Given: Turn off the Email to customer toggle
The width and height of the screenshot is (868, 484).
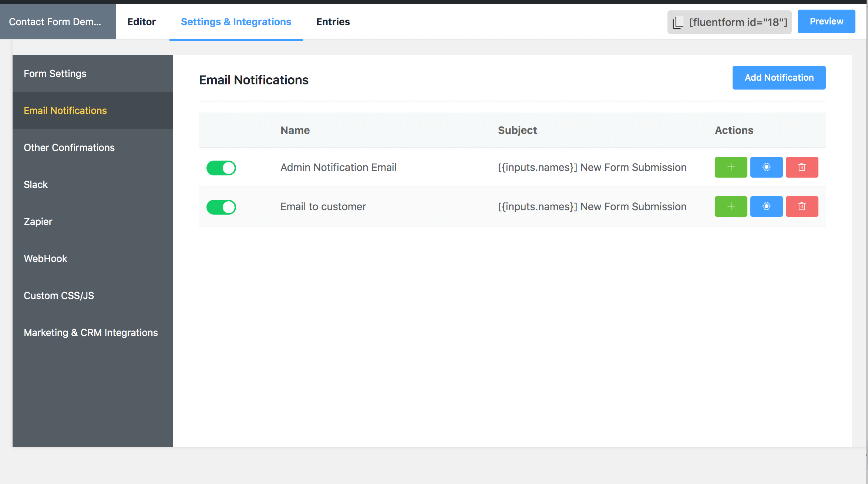Looking at the screenshot, I should (x=221, y=207).
